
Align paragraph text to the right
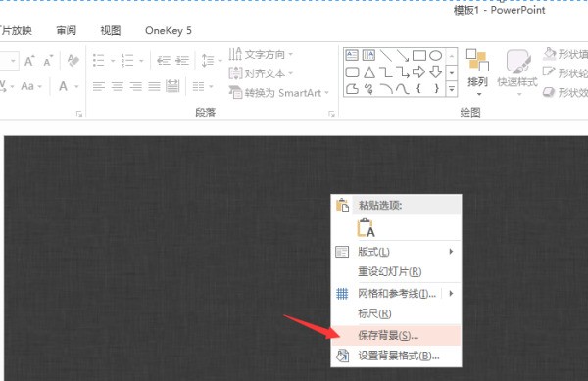coord(136,87)
